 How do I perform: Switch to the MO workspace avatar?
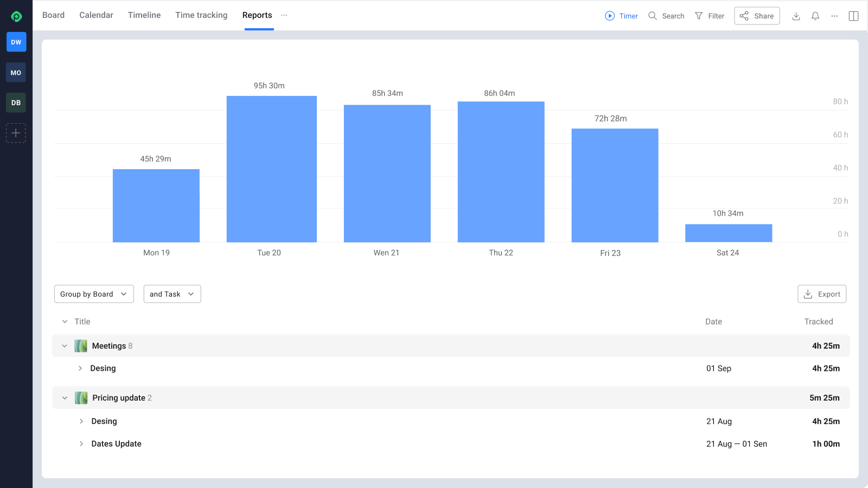coord(16,72)
